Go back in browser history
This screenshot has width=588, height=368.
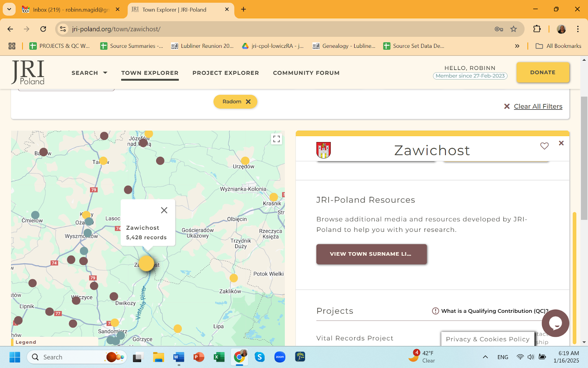coord(10,29)
